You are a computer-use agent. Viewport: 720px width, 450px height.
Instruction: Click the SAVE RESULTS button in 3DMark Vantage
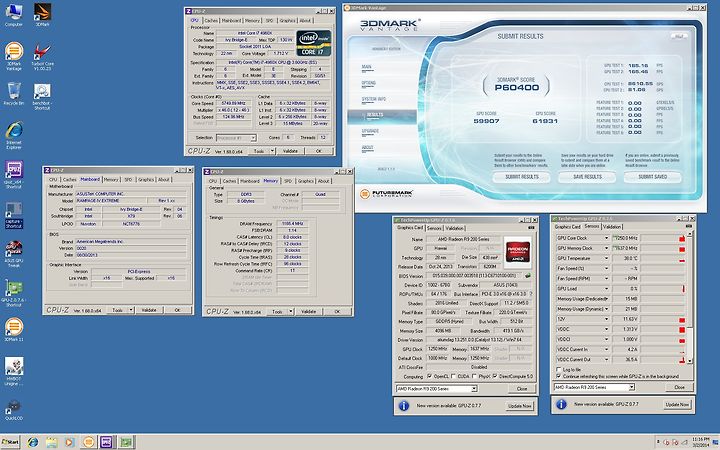[587, 177]
